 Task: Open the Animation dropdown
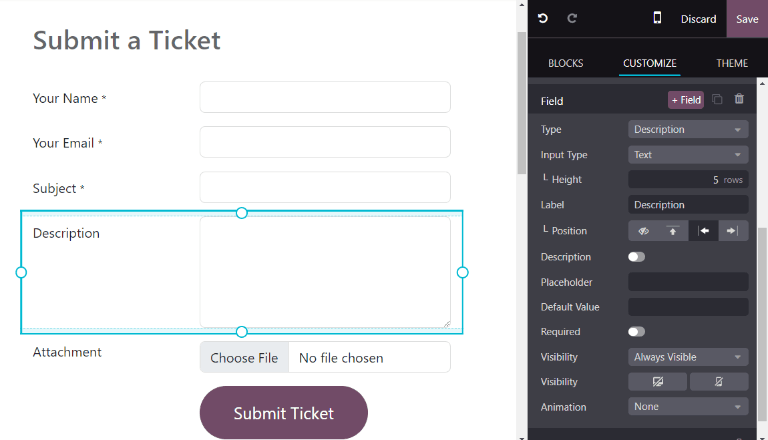click(x=688, y=407)
